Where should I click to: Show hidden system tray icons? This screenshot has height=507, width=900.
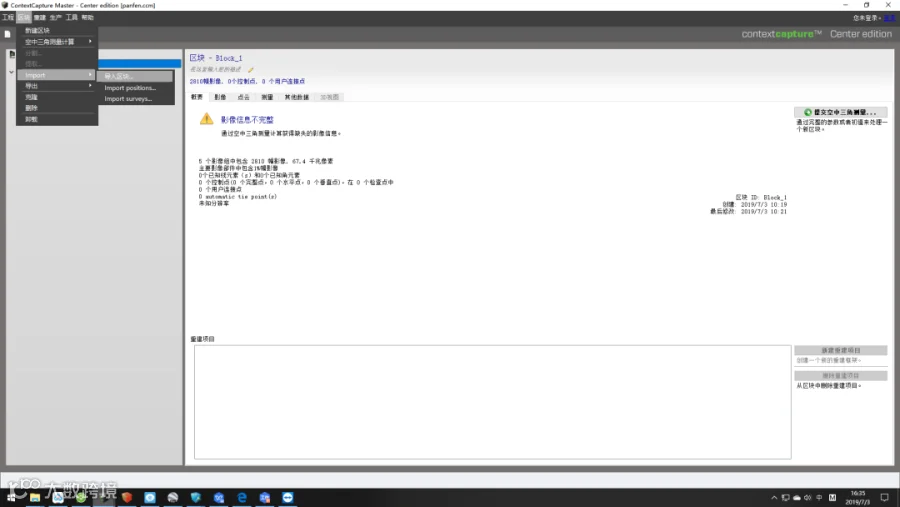pyautogui.click(x=774, y=498)
